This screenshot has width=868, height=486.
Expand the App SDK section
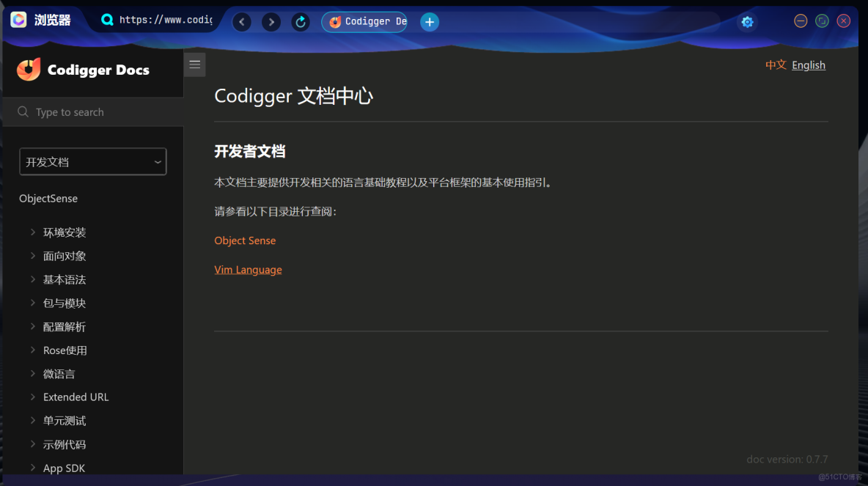[x=33, y=468]
